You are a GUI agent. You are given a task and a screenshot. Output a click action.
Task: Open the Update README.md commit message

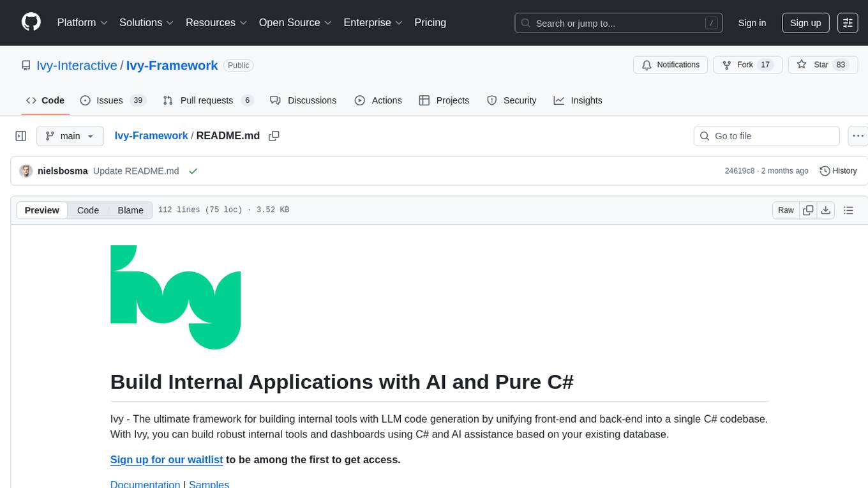[136, 171]
